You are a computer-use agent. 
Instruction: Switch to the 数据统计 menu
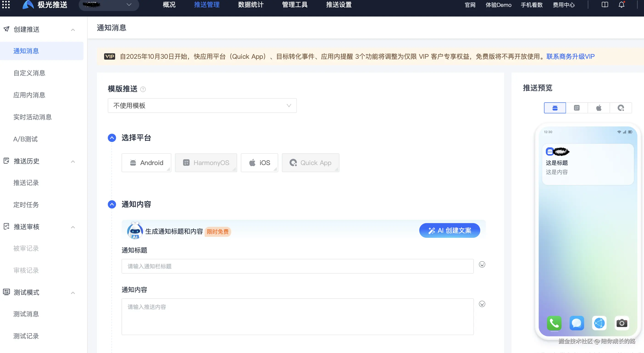(x=250, y=5)
